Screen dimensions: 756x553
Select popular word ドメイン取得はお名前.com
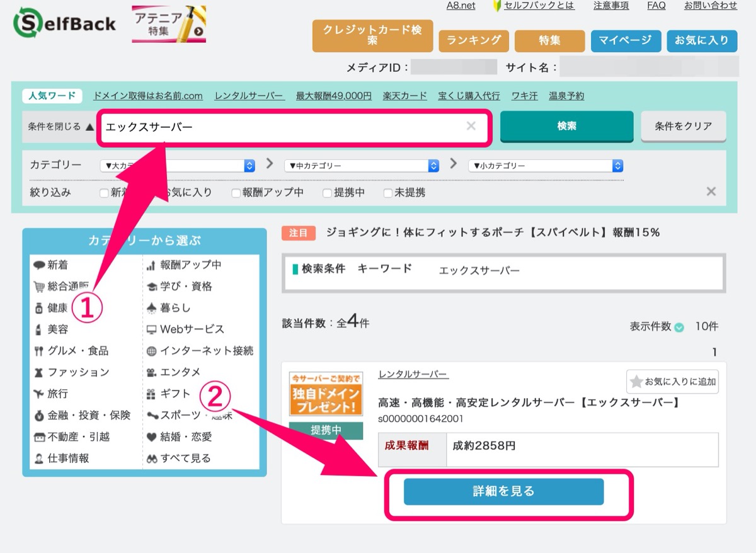coord(147,96)
